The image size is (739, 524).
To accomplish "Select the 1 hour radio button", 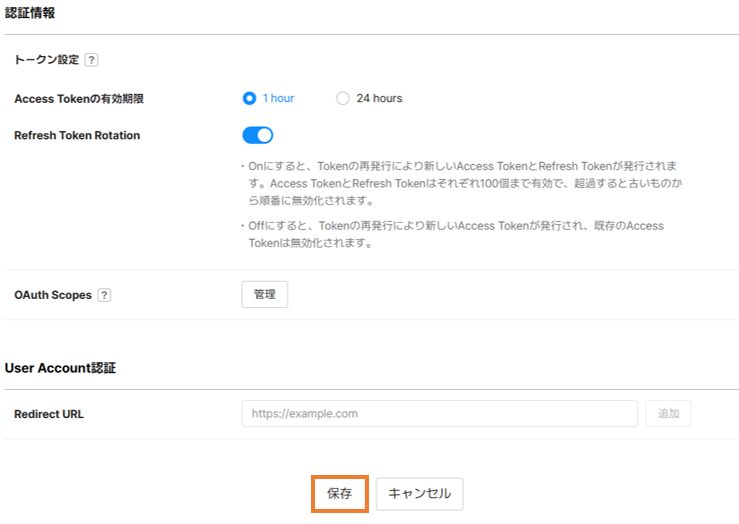I will pyautogui.click(x=250, y=98).
